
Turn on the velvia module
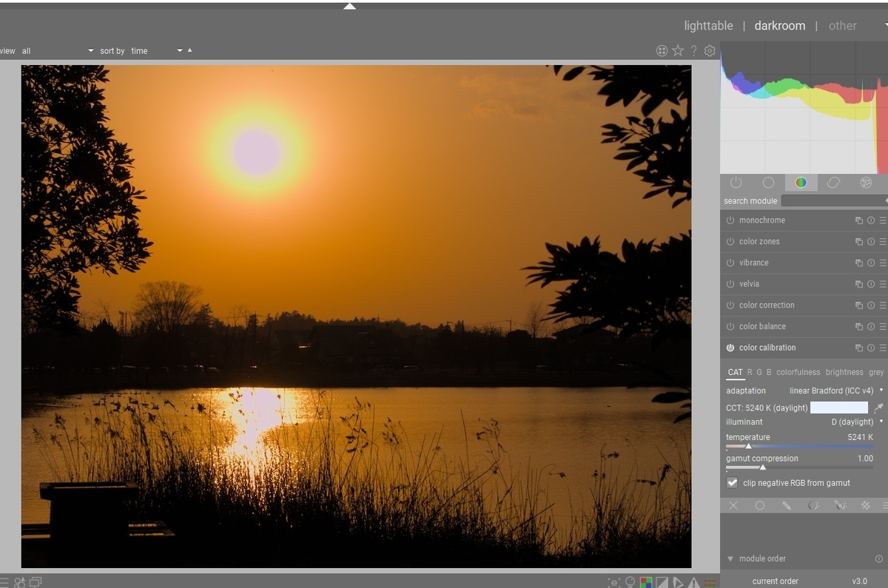(x=730, y=284)
